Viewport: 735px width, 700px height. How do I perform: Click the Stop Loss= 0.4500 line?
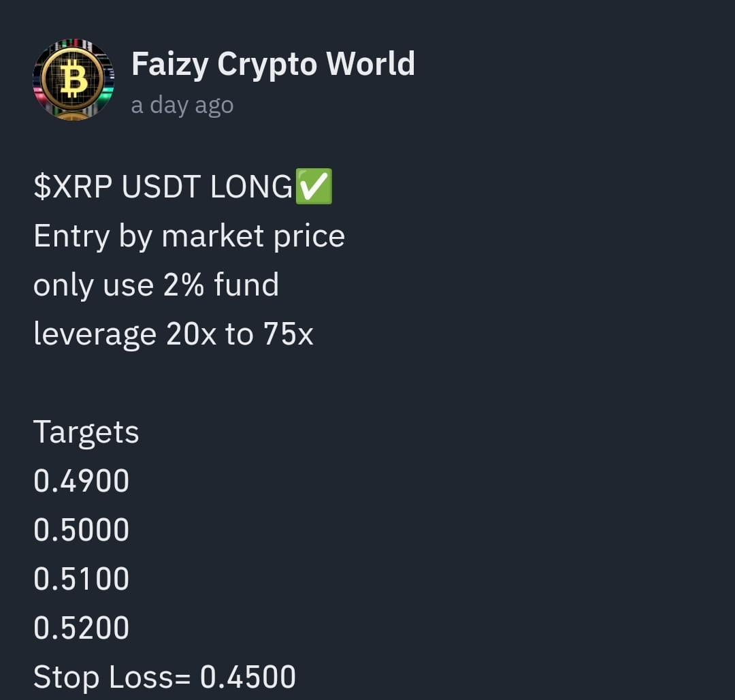(x=163, y=676)
